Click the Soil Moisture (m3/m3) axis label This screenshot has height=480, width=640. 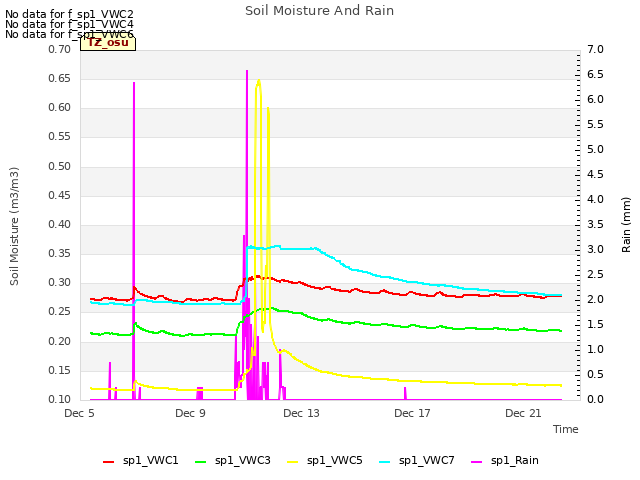[x=14, y=226]
